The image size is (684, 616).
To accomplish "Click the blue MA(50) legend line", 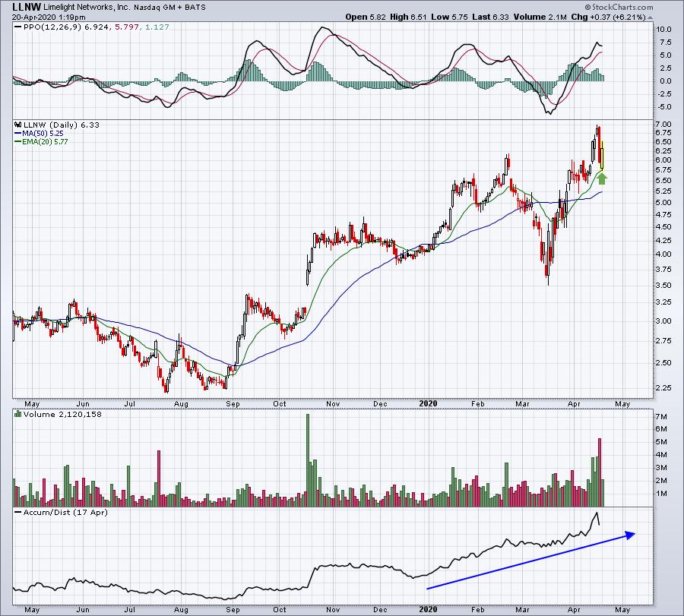I will coord(18,134).
